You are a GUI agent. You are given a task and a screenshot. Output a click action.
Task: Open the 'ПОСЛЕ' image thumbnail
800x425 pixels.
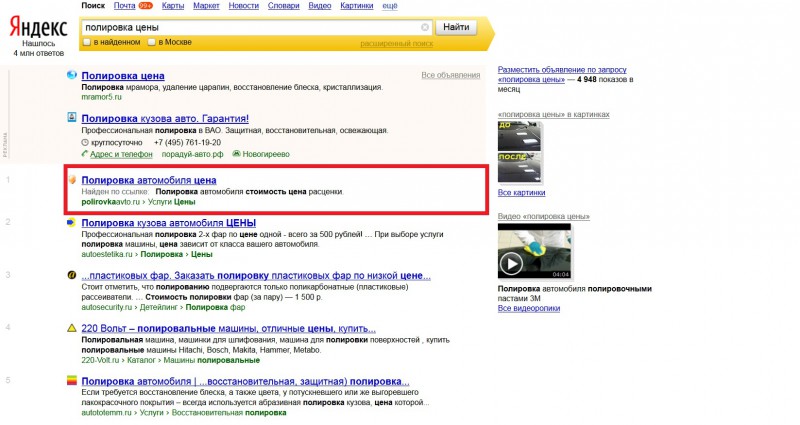(x=519, y=167)
